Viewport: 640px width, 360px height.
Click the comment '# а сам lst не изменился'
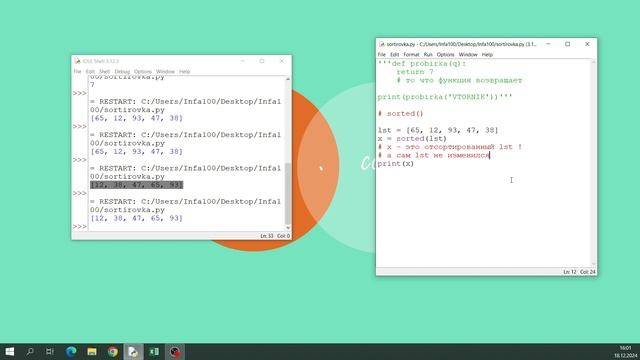tap(433, 156)
